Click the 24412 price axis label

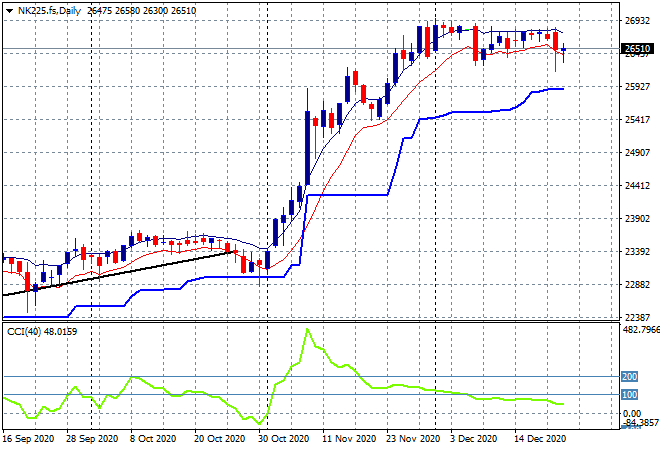point(637,186)
